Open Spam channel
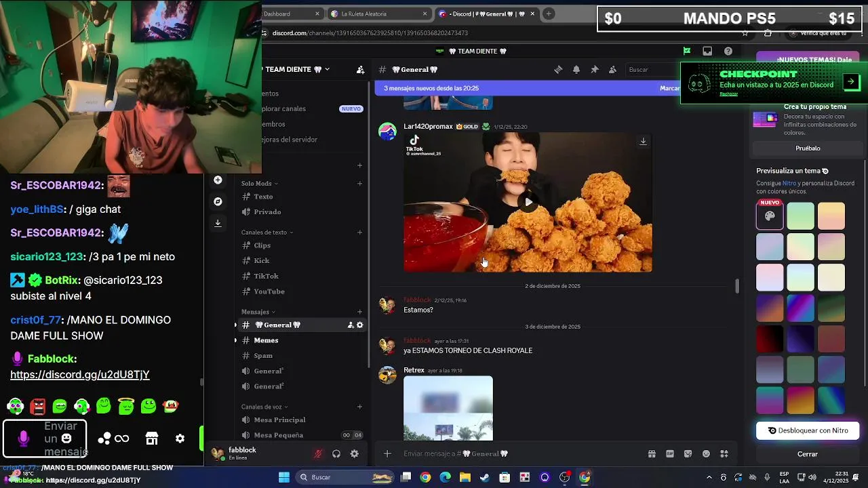 tap(302, 356)
